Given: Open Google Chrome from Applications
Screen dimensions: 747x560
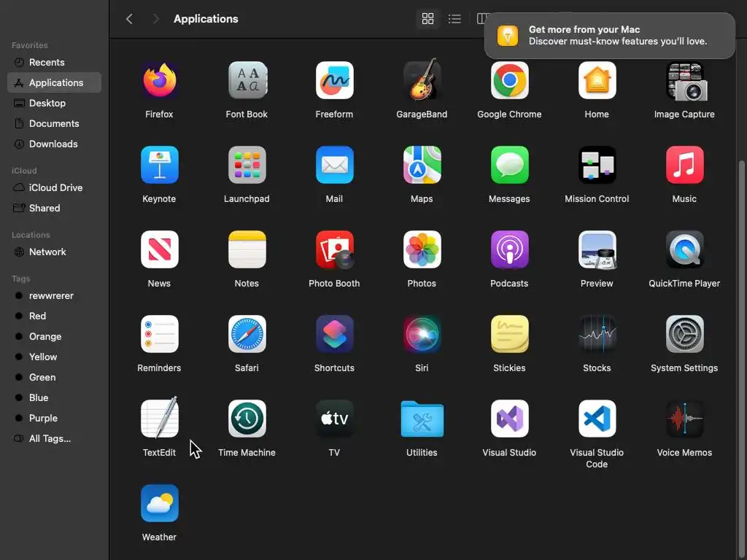Looking at the screenshot, I should coord(509,80).
